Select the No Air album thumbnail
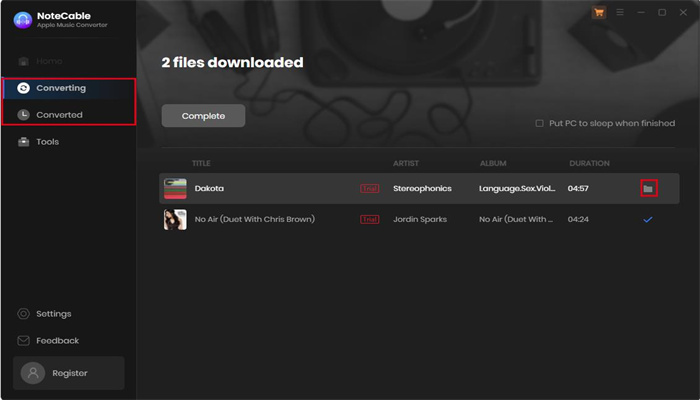The width and height of the screenshot is (700, 400). (x=175, y=219)
